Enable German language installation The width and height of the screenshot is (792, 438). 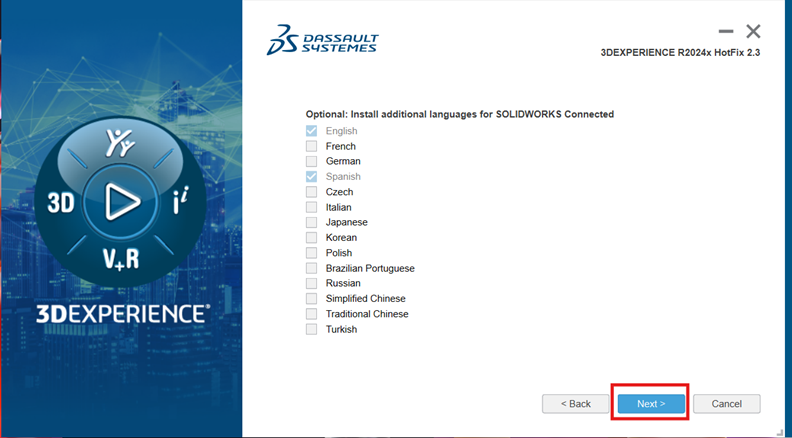click(312, 162)
